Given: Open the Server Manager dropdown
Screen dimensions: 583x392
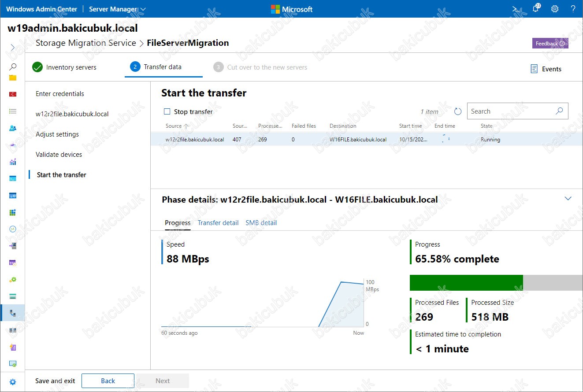Looking at the screenshot, I should (x=117, y=9).
